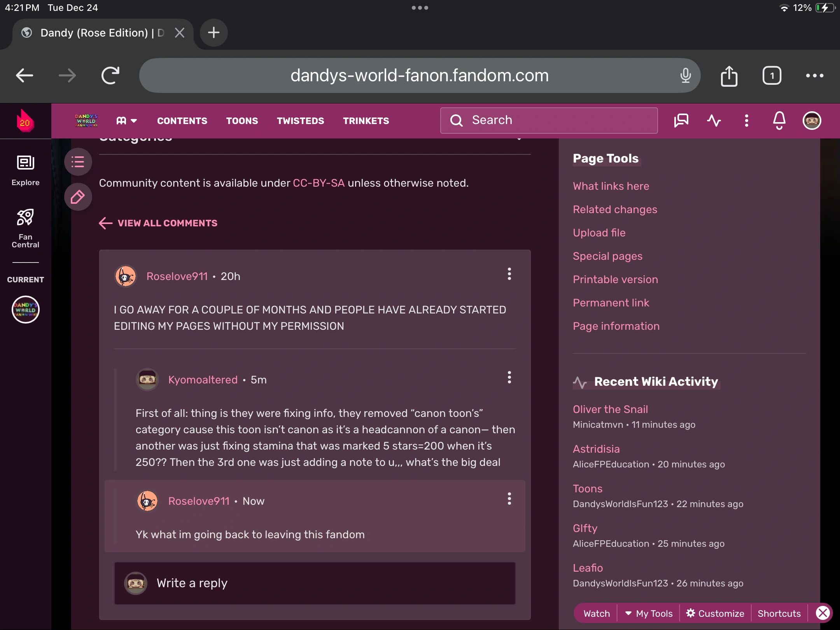Toggle Watch for this page
This screenshot has height=630, width=840.
coord(597,613)
